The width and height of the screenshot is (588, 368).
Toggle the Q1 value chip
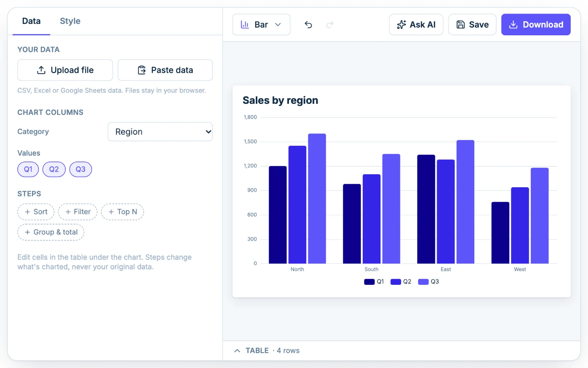pyautogui.click(x=28, y=169)
